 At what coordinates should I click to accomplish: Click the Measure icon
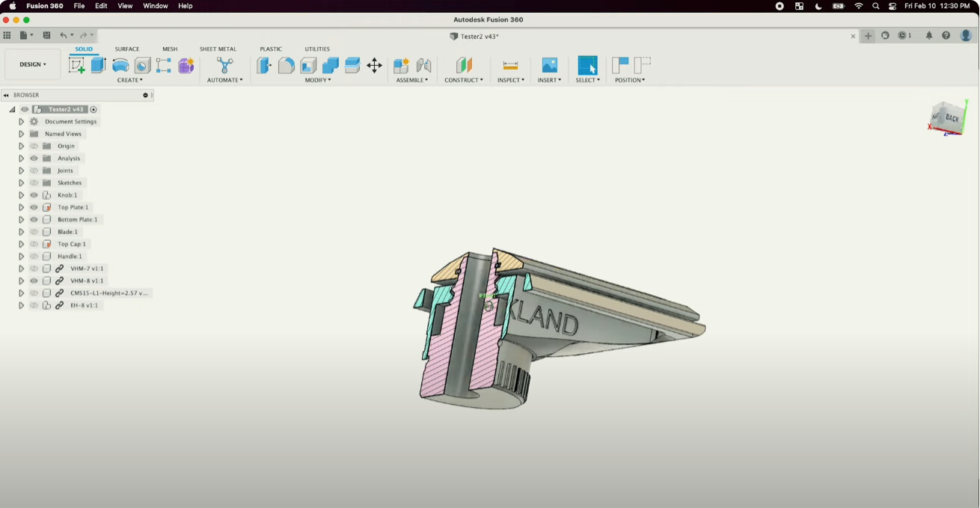point(511,66)
